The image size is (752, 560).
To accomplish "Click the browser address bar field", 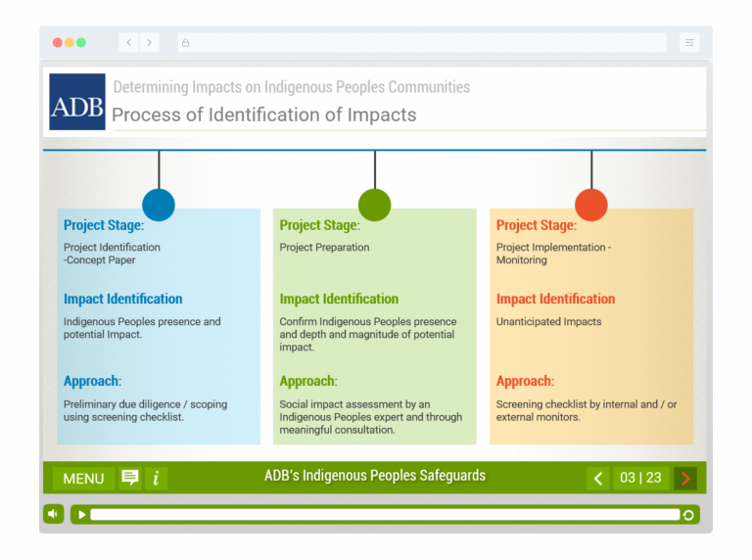I will [x=422, y=43].
